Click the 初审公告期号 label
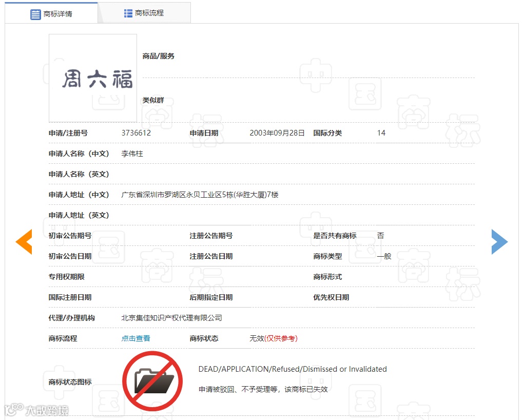Viewport: 524px width, 420px height. tap(70, 236)
